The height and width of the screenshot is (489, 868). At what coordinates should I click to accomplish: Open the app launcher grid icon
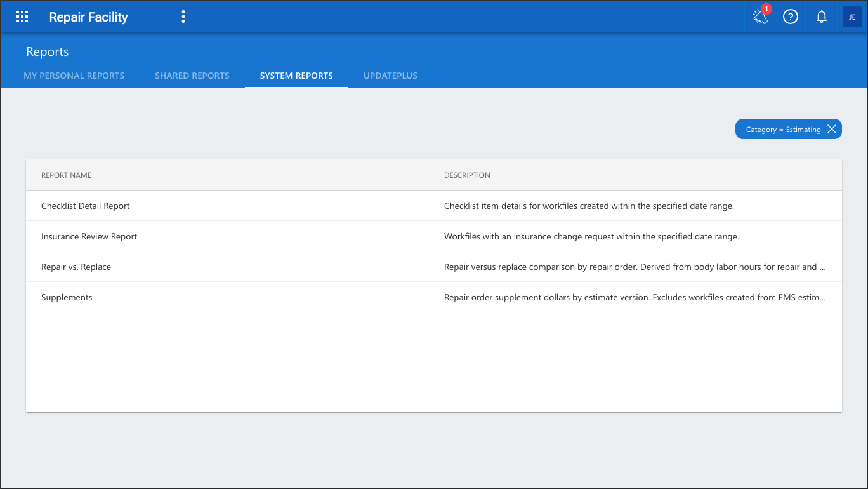(x=22, y=17)
